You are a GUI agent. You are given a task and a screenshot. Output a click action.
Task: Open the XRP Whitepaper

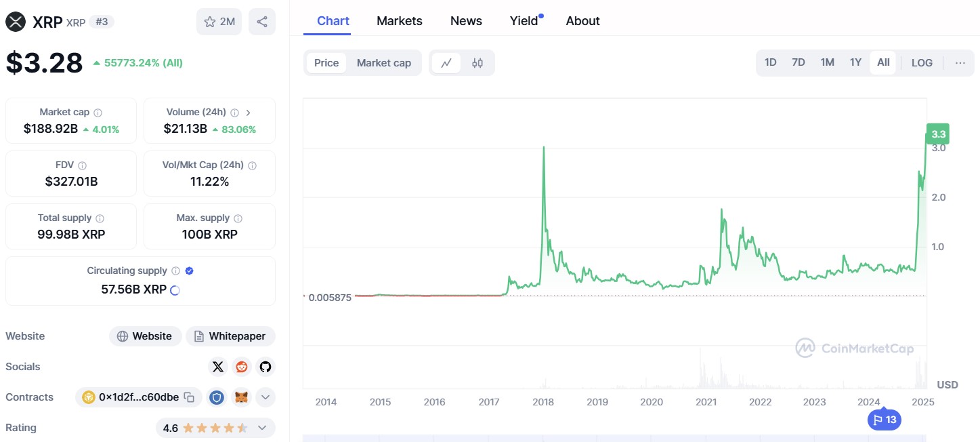pyautogui.click(x=230, y=336)
